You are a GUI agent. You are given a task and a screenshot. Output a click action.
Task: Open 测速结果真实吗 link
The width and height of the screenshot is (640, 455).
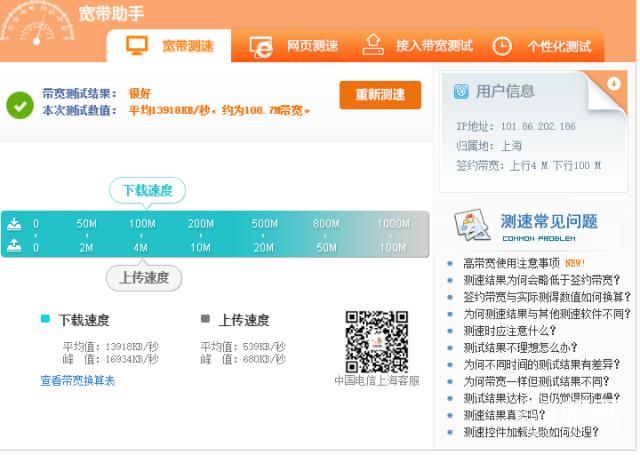pyautogui.click(x=504, y=415)
